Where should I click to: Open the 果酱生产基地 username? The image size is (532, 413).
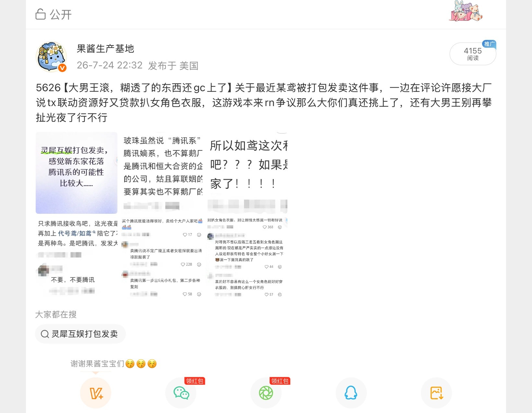click(x=105, y=49)
